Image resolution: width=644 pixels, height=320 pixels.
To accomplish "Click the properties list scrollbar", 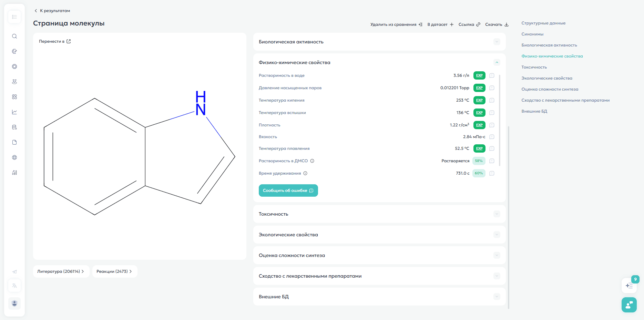I will pos(500,121).
